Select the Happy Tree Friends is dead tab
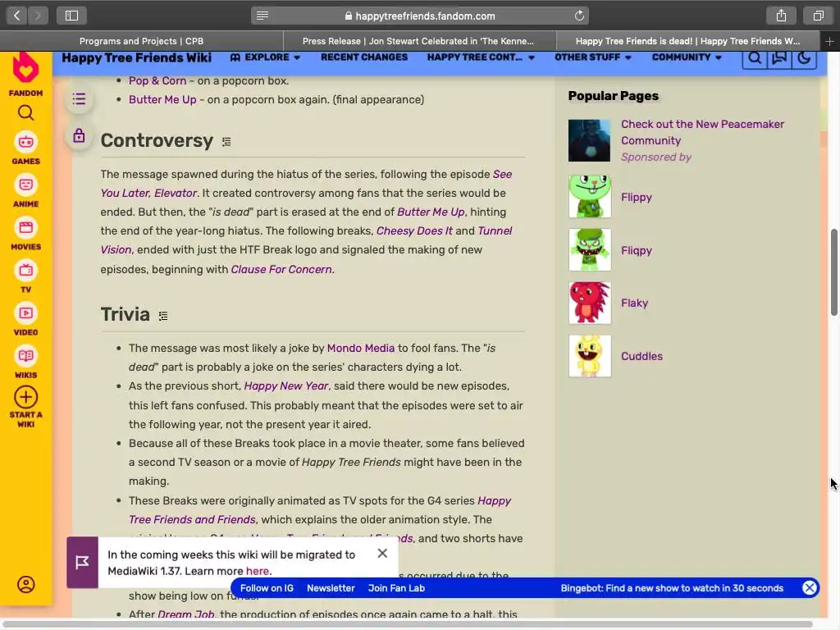Image resolution: width=840 pixels, height=630 pixels. tap(688, 41)
